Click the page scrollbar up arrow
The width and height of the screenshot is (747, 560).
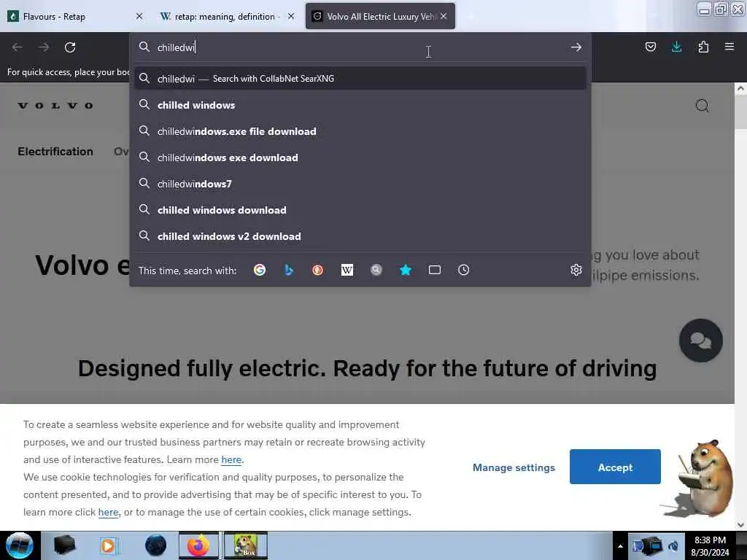pos(740,88)
